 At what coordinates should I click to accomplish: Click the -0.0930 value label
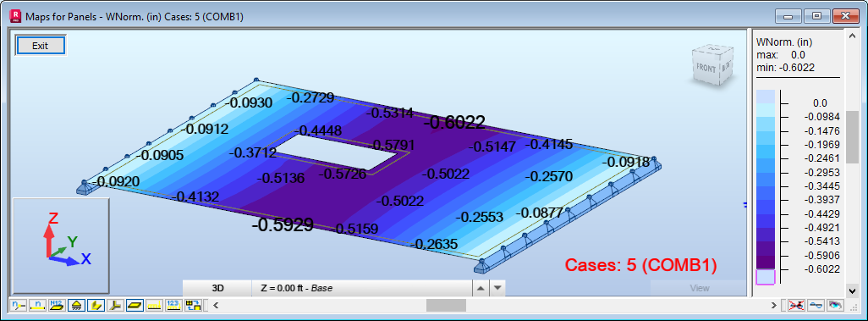(x=249, y=102)
